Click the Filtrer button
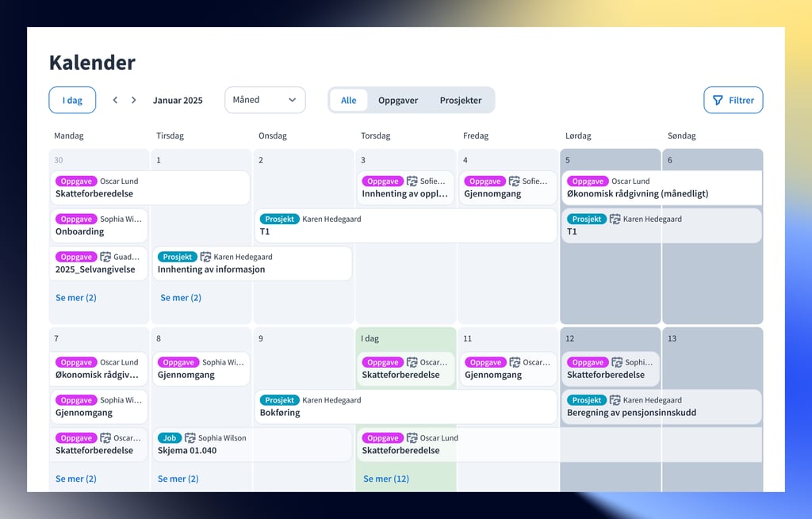This screenshot has height=519, width=812. click(x=733, y=100)
